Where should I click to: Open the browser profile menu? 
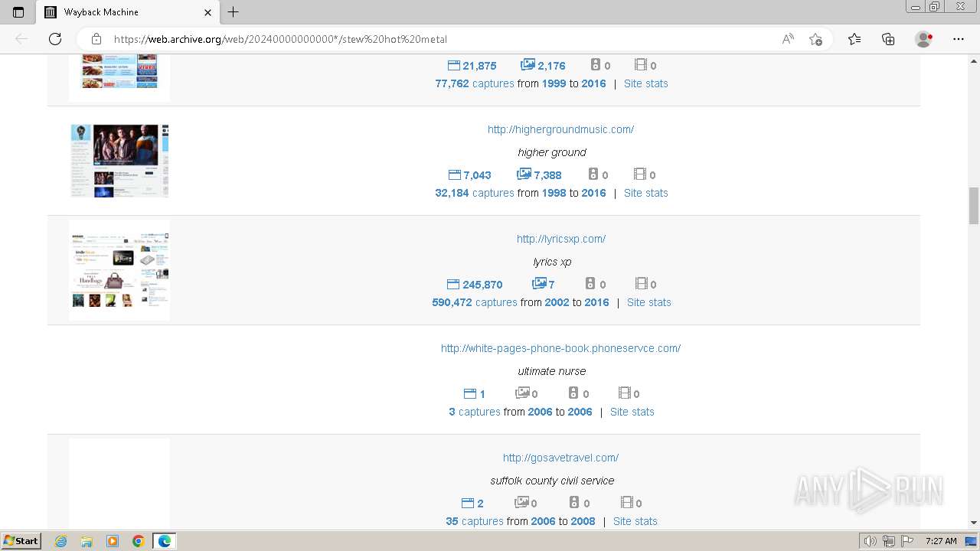[924, 39]
